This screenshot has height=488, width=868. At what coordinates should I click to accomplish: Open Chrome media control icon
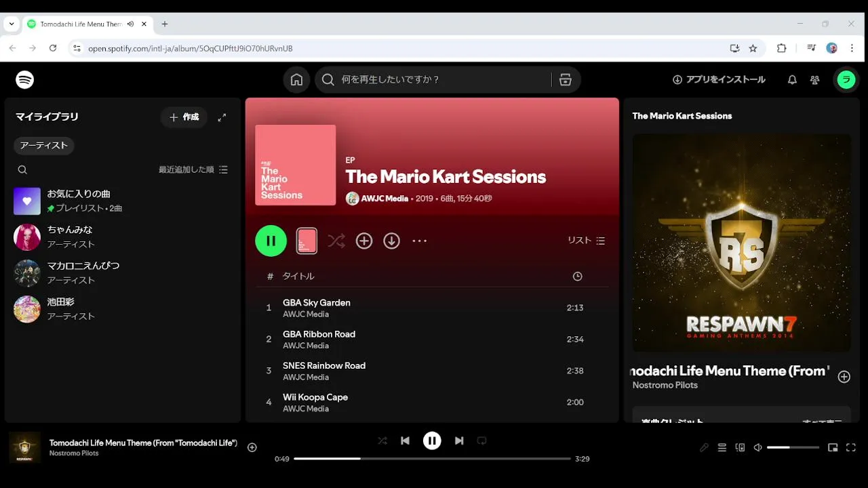point(811,48)
